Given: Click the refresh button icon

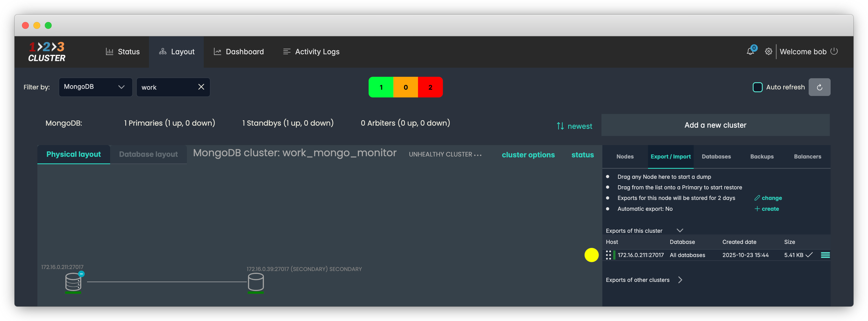Looking at the screenshot, I should pos(819,87).
